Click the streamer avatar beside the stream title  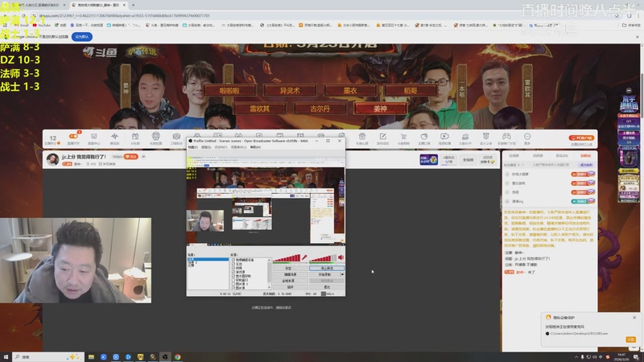tap(52, 159)
